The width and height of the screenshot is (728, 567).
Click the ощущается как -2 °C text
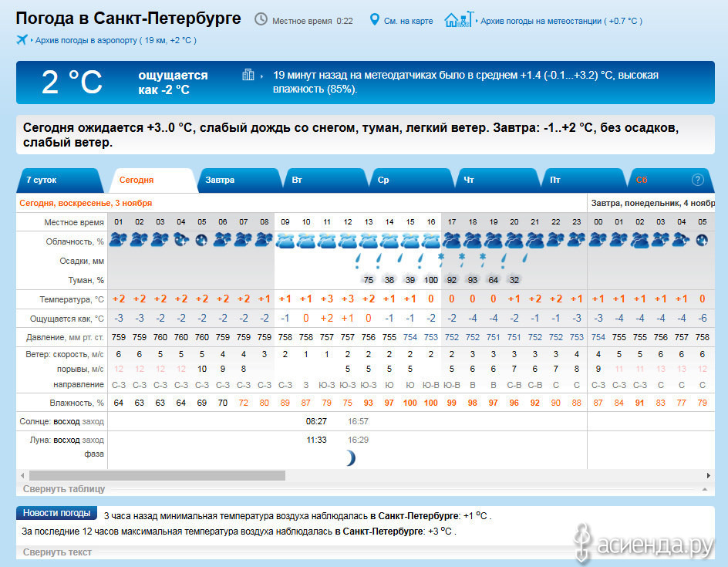(173, 83)
